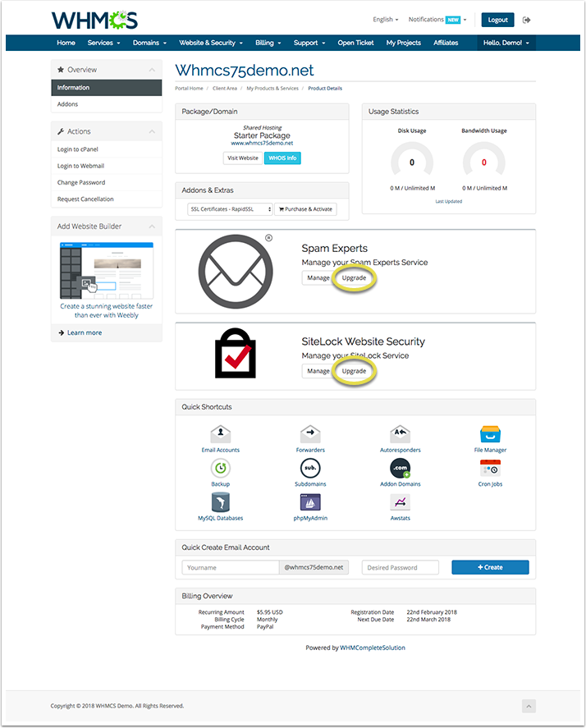Screen dimensions: 586x728
Task: Open the File Manager shortcut icon
Action: click(x=490, y=434)
